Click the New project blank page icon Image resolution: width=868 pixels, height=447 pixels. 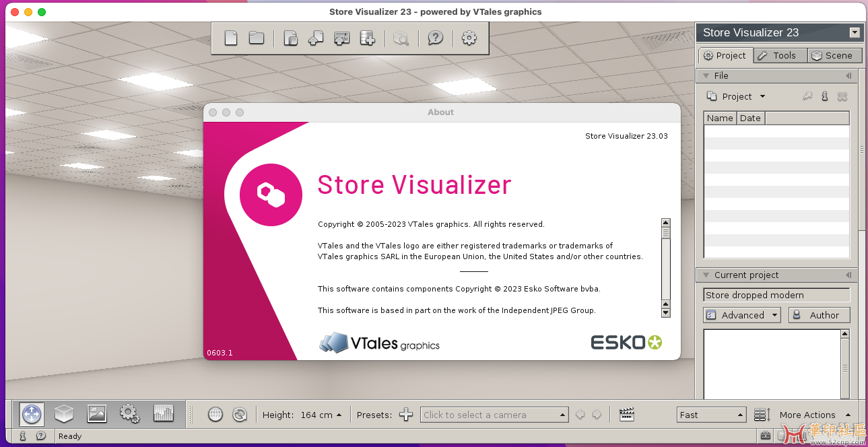[231, 38]
